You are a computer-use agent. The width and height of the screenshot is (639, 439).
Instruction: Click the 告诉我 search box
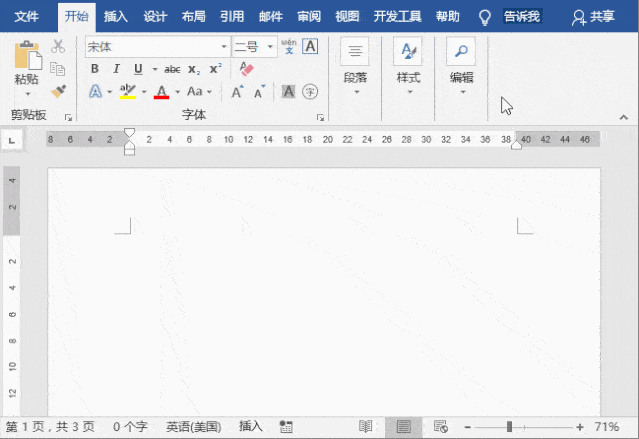click(522, 17)
